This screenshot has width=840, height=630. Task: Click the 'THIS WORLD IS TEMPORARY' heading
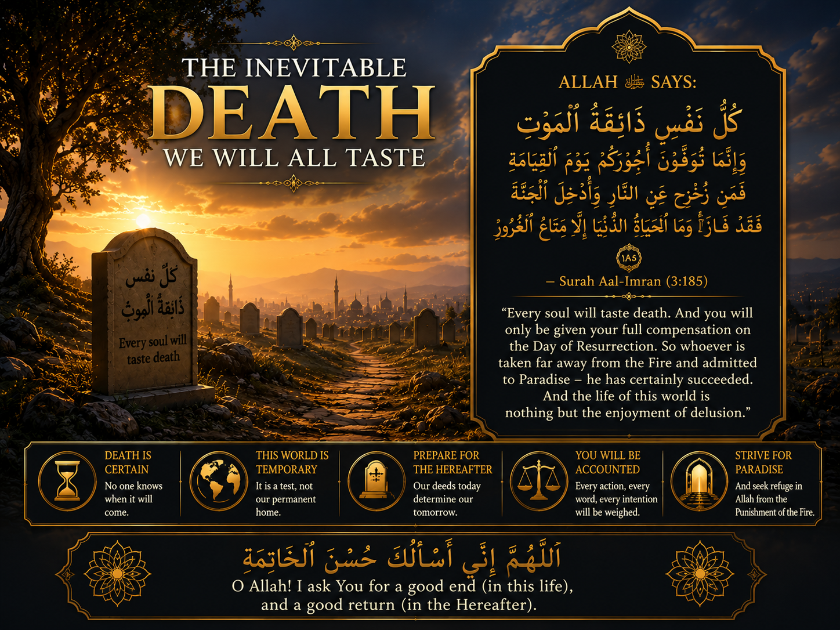292,462
